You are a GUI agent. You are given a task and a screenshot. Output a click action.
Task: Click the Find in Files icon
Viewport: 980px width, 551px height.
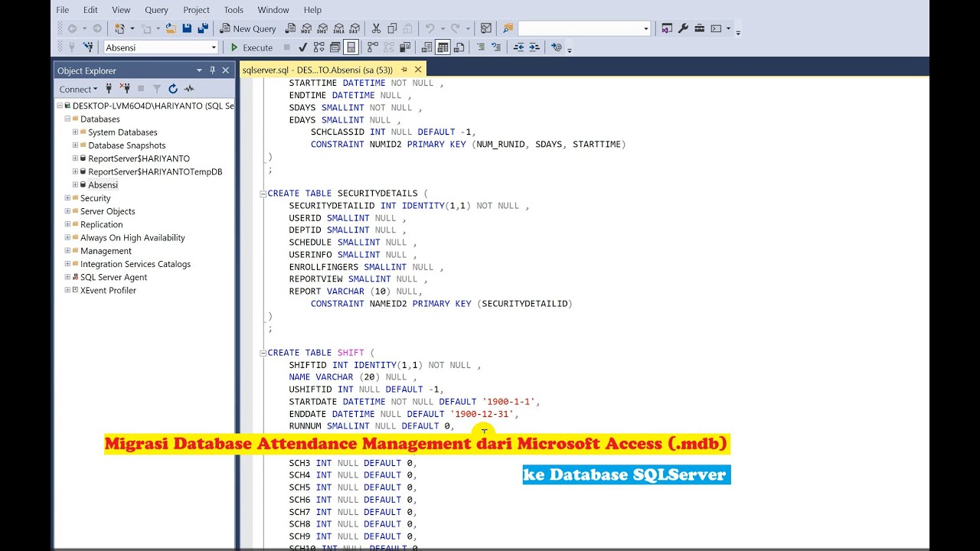click(508, 28)
